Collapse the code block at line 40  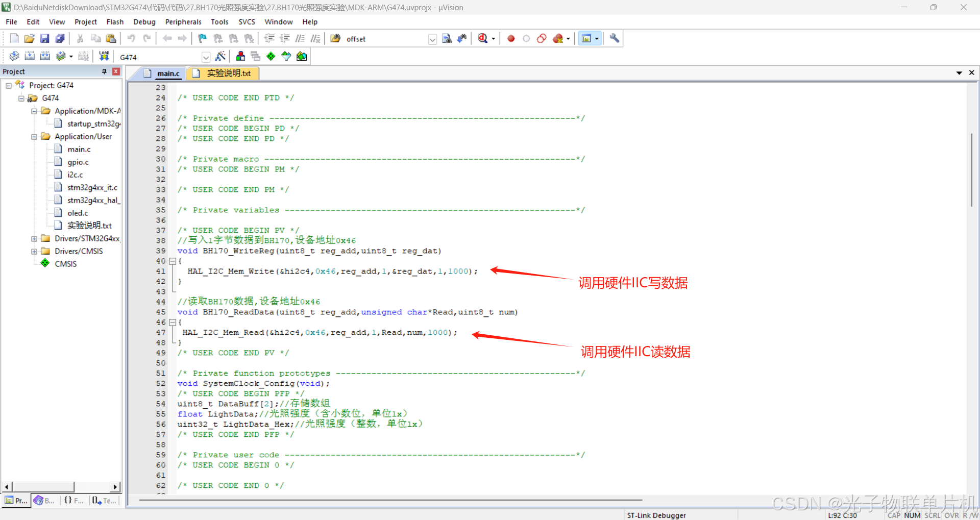click(173, 261)
